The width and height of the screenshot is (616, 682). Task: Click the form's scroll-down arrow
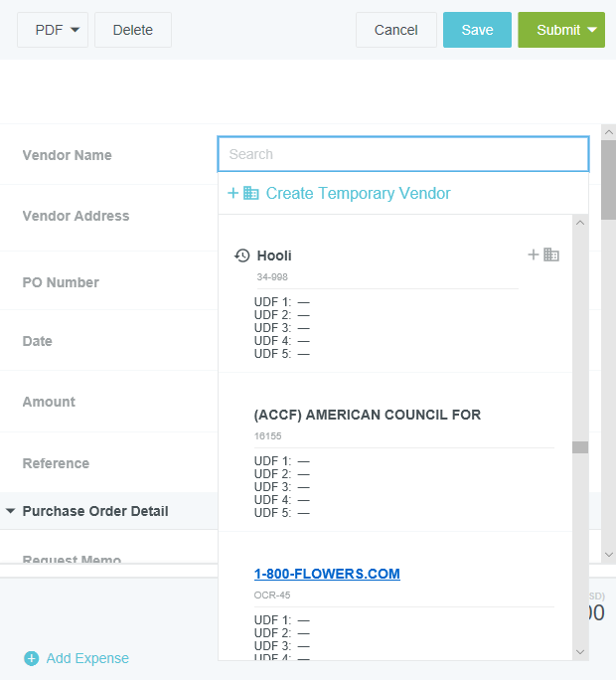(608, 555)
